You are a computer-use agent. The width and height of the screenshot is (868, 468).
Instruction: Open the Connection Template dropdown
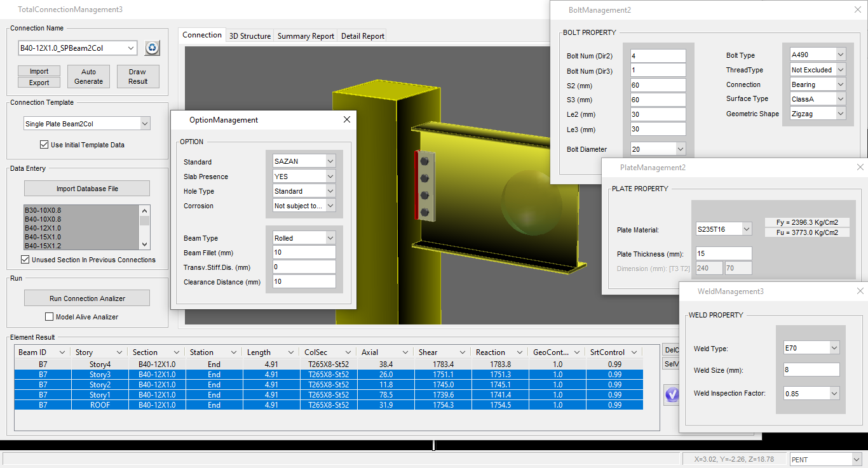pos(144,124)
